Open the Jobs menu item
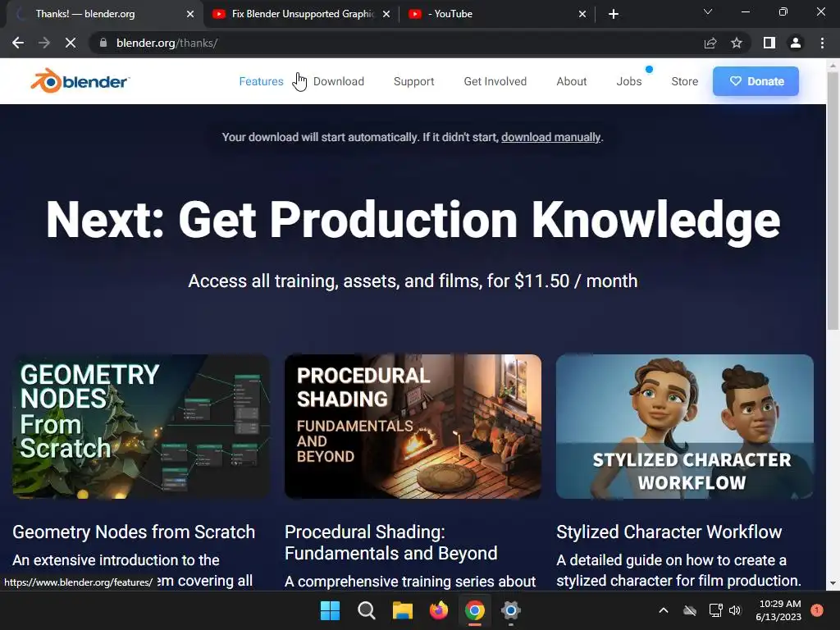The image size is (840, 630). point(629,81)
